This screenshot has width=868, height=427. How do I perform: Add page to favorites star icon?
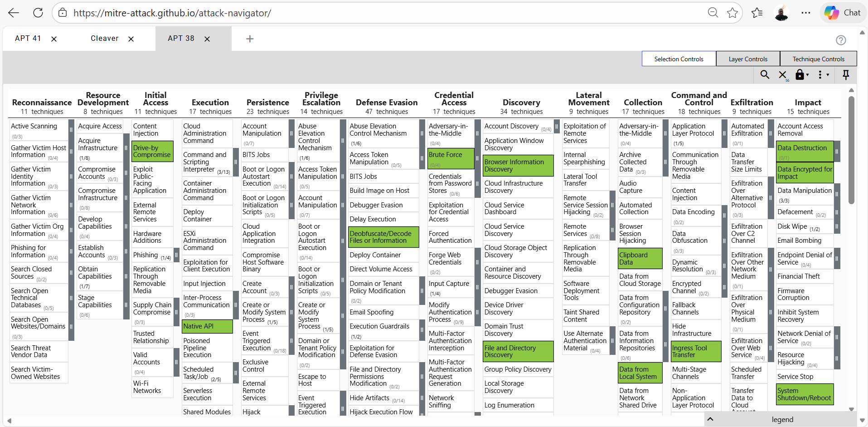(x=732, y=13)
